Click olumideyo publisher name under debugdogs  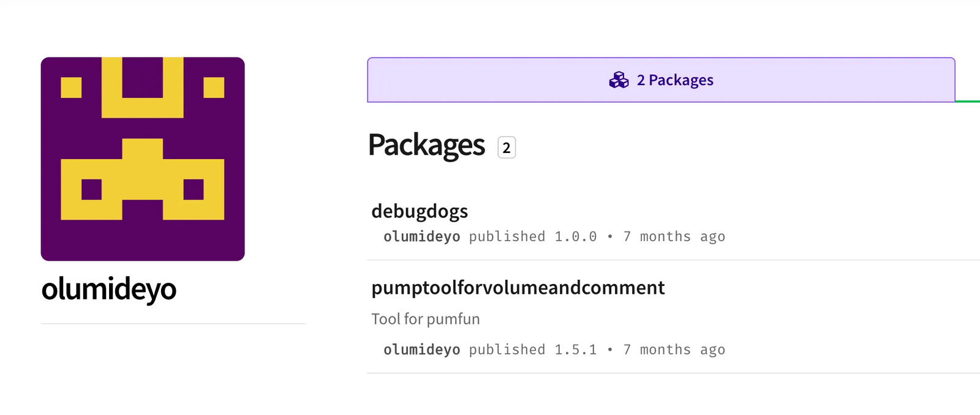pyautogui.click(x=421, y=237)
